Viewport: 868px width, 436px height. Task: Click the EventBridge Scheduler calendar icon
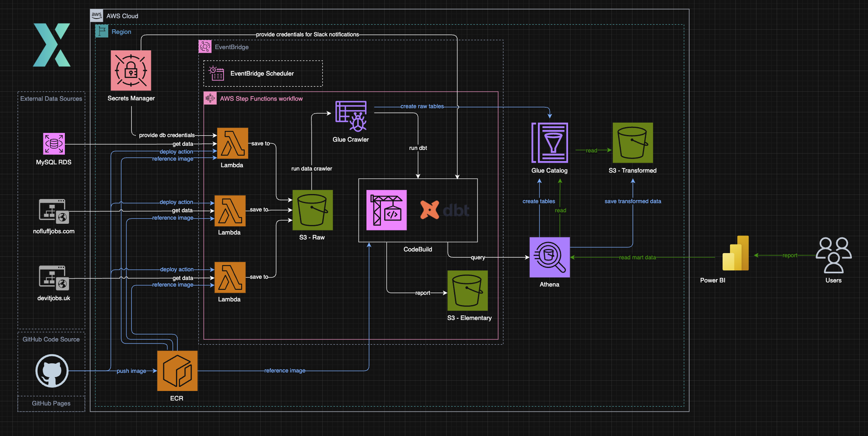tap(216, 73)
